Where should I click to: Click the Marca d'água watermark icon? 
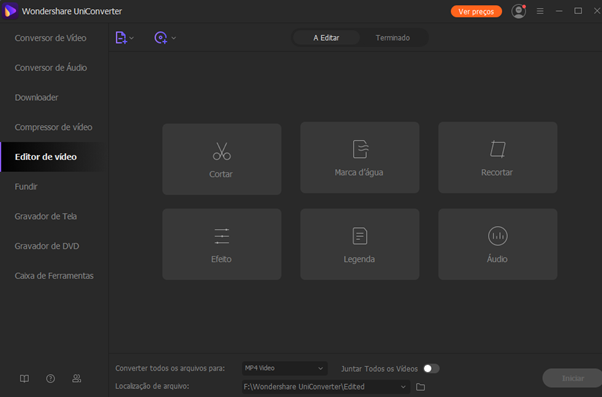coord(360,149)
